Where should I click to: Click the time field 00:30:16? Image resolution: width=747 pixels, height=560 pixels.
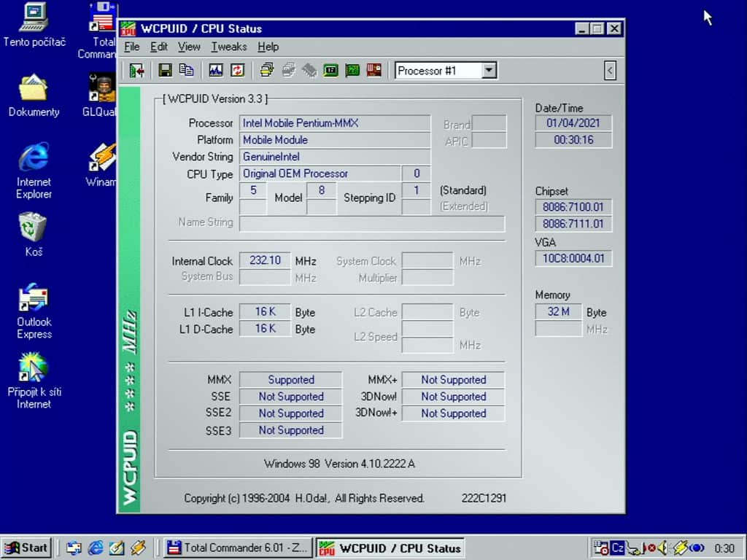coord(573,140)
